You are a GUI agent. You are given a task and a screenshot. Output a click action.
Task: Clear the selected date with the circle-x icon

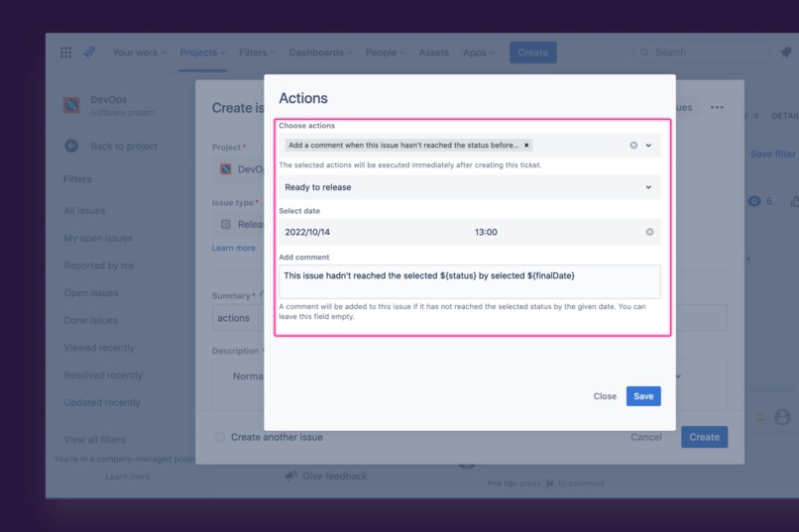(x=649, y=232)
